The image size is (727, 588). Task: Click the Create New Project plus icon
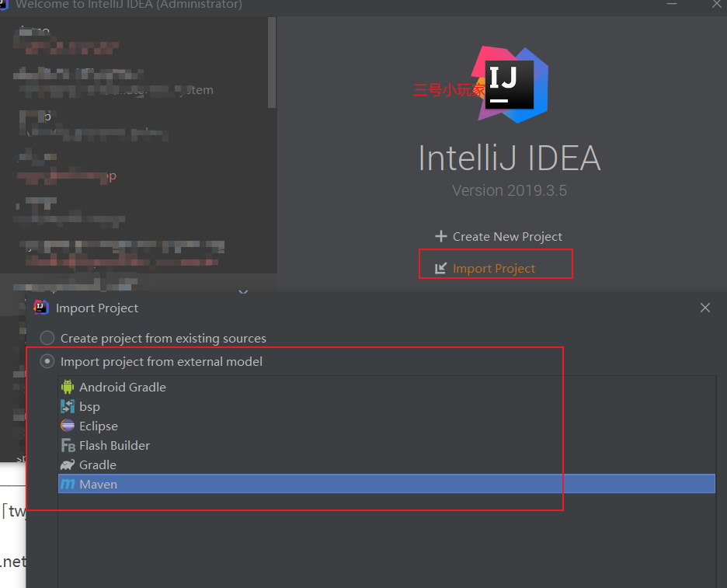pyautogui.click(x=441, y=236)
